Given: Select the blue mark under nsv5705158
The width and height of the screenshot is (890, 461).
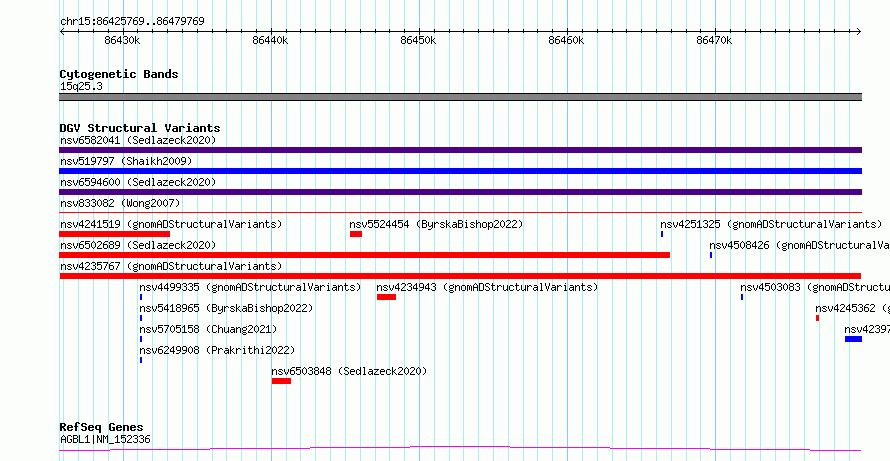Looking at the screenshot, I should point(141,339).
